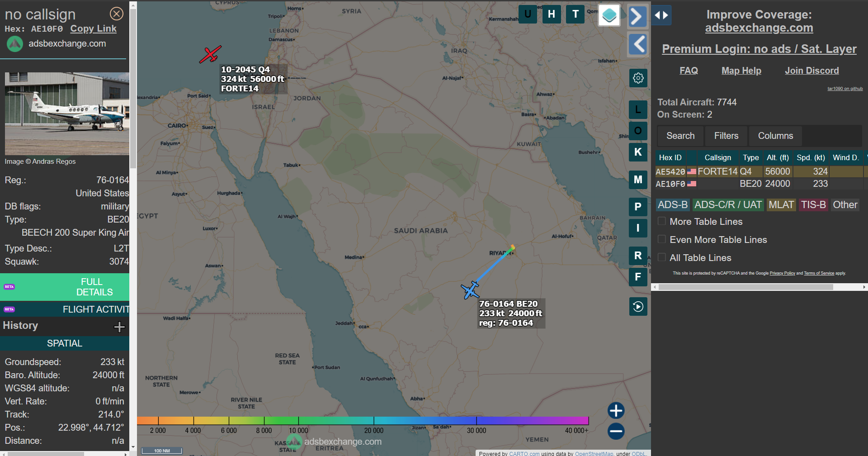
Task: Click the I map toggle button
Action: [x=638, y=228]
